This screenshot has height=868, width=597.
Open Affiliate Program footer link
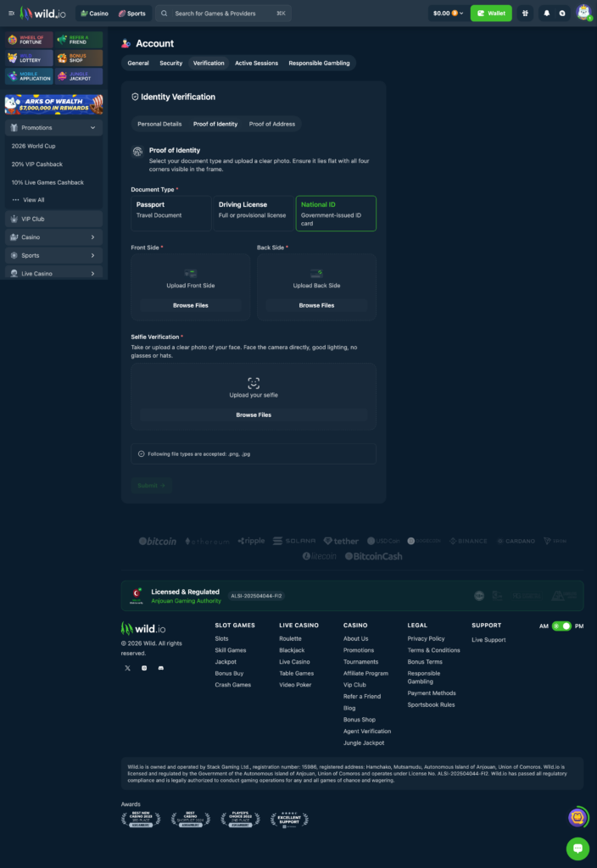(x=365, y=674)
